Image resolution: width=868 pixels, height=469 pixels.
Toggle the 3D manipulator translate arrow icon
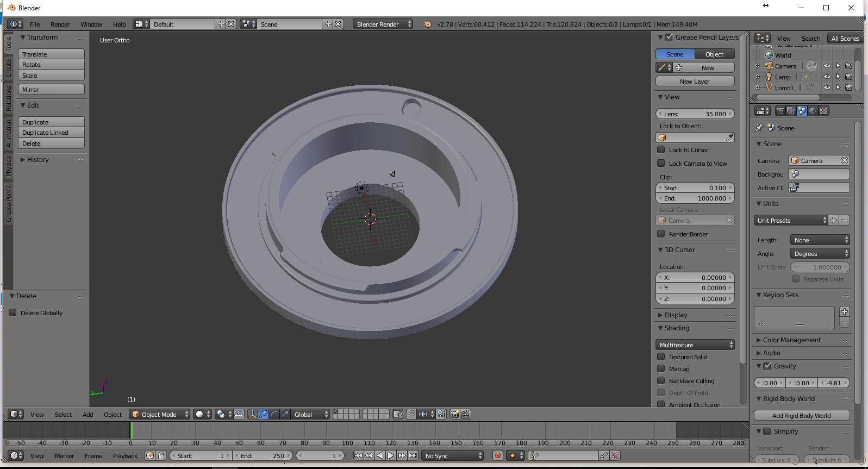(263, 415)
